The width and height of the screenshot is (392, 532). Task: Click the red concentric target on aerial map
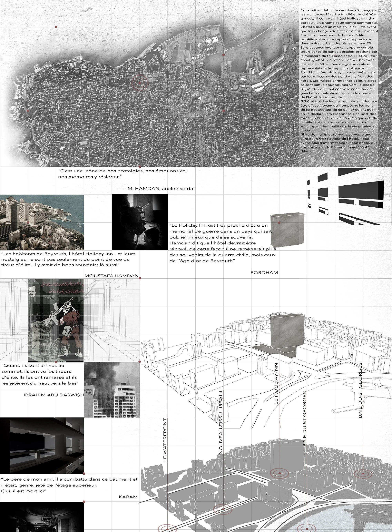pyautogui.click(x=140, y=83)
